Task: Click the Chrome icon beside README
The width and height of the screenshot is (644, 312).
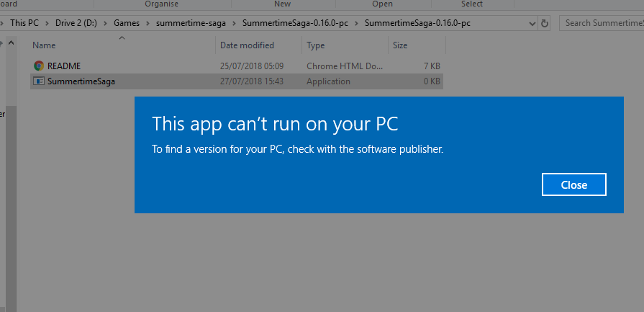Action: pyautogui.click(x=38, y=66)
